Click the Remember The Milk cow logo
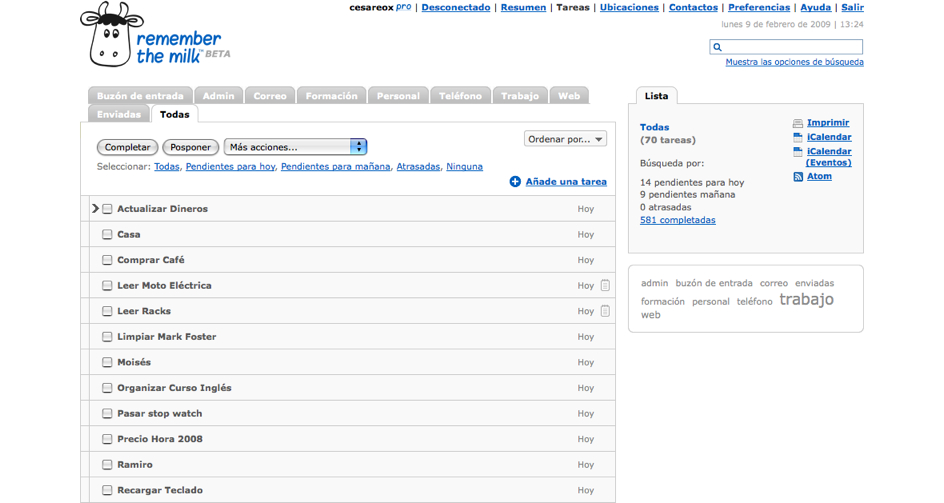The image size is (944, 503). click(112, 35)
